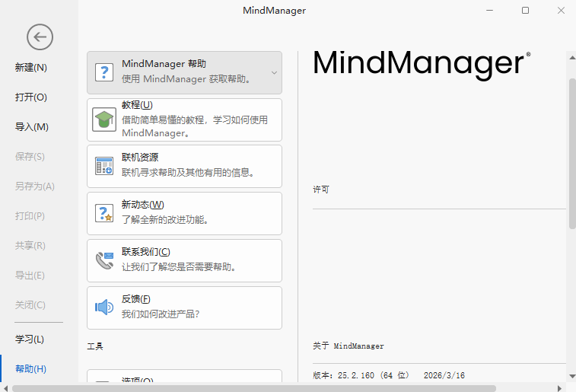Click the date text 2026/3/16
The image size is (576, 392).
pos(444,375)
